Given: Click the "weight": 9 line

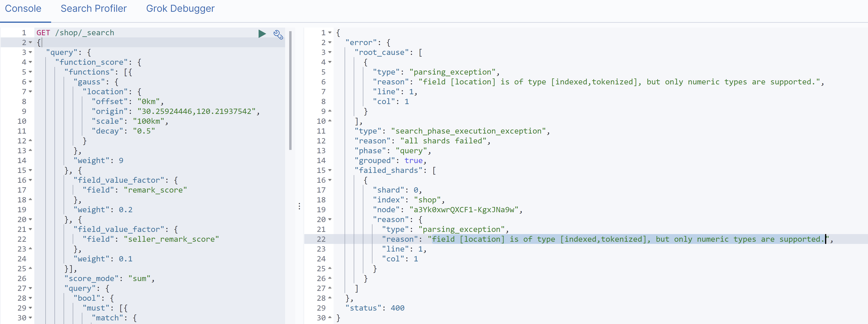Looking at the screenshot, I should (98, 161).
